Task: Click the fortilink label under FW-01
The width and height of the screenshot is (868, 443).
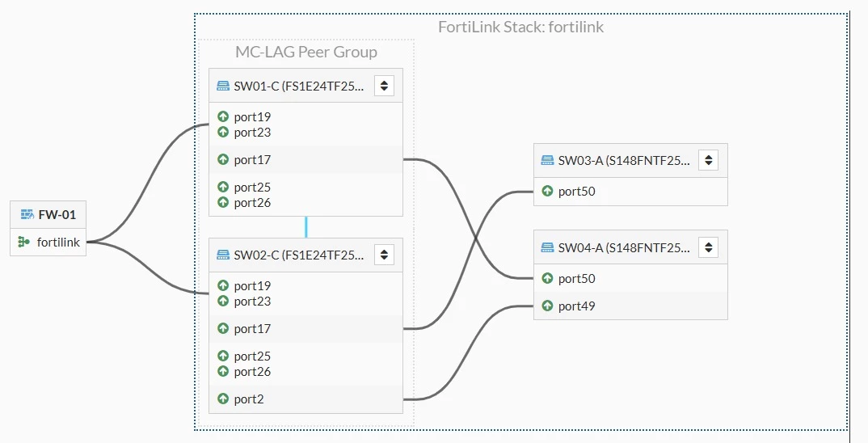Action: click(x=58, y=242)
